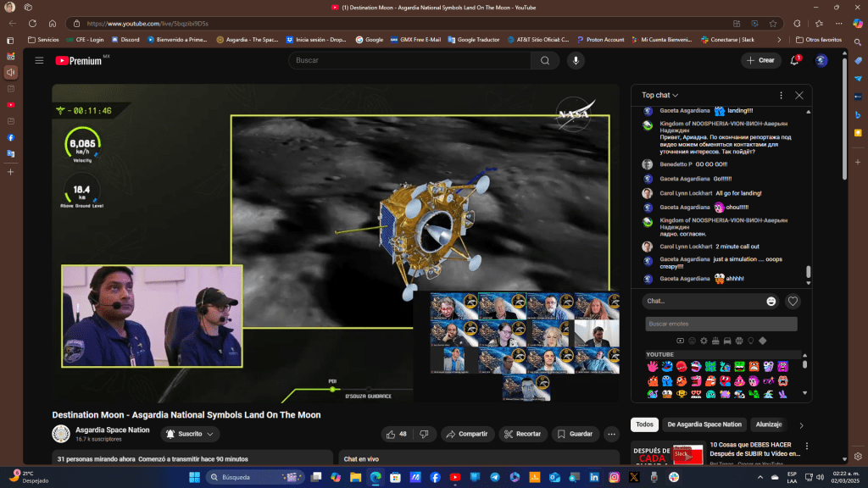This screenshot has width=868, height=488.
Task: Open the YouTube hamburger guide menu
Action: click(39, 60)
